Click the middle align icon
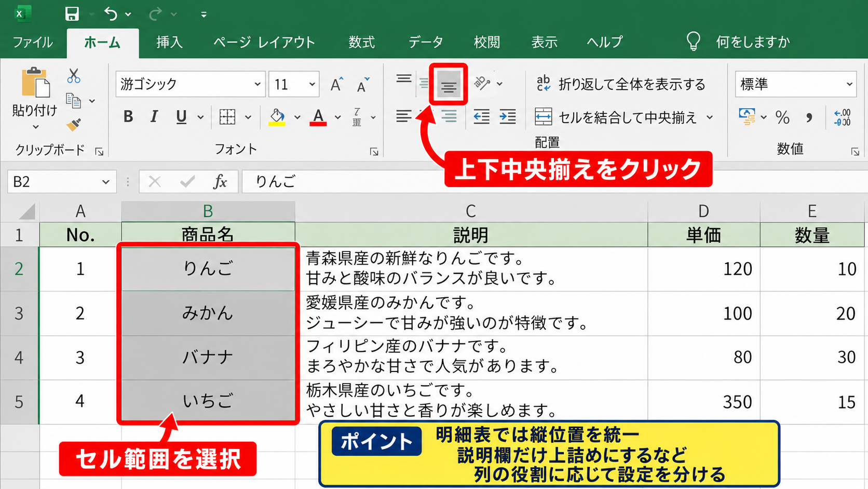This screenshot has width=868, height=489. click(x=449, y=85)
